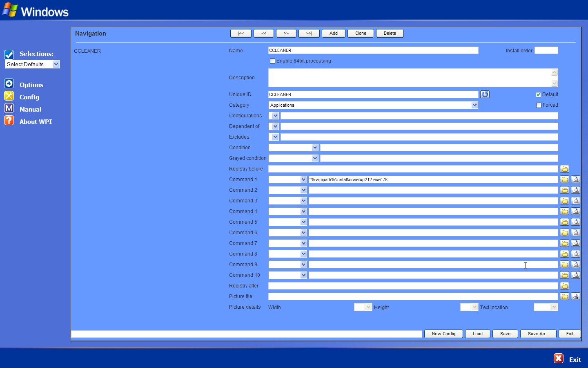588x368 pixels.
Task: Click the Save As... button
Action: pos(538,334)
